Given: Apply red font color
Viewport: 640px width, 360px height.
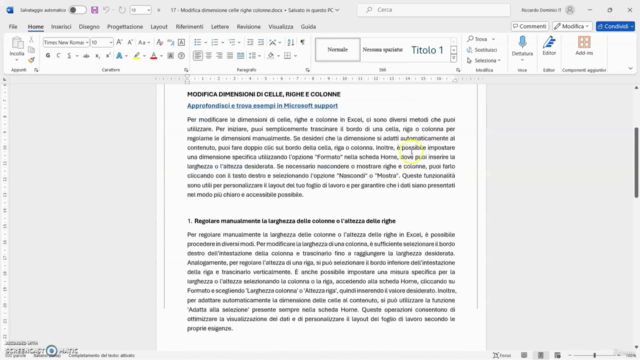Looking at the screenshot, I should (153, 56).
